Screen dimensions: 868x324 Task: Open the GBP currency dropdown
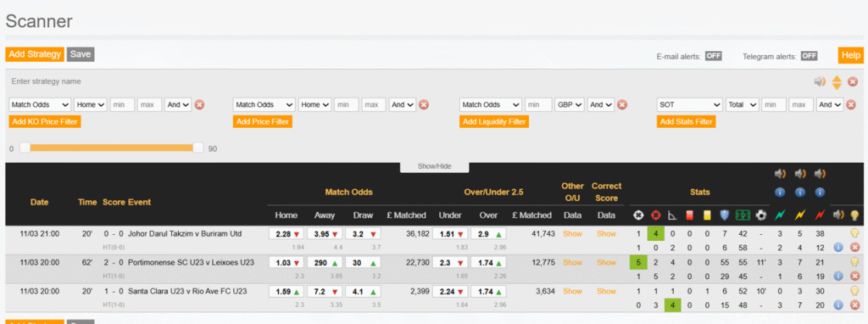570,104
